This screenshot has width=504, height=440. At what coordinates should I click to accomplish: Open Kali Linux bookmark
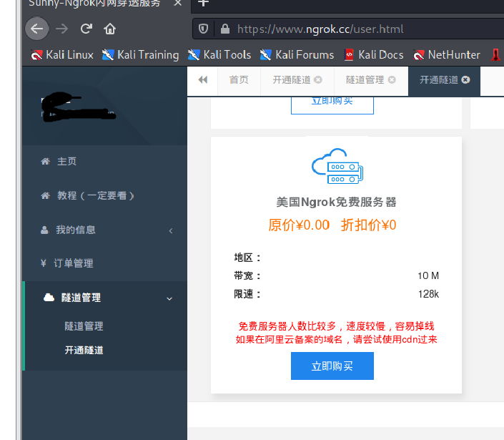coord(62,54)
